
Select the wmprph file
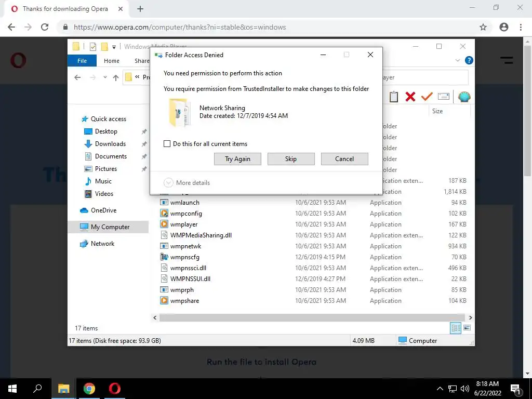(x=182, y=290)
